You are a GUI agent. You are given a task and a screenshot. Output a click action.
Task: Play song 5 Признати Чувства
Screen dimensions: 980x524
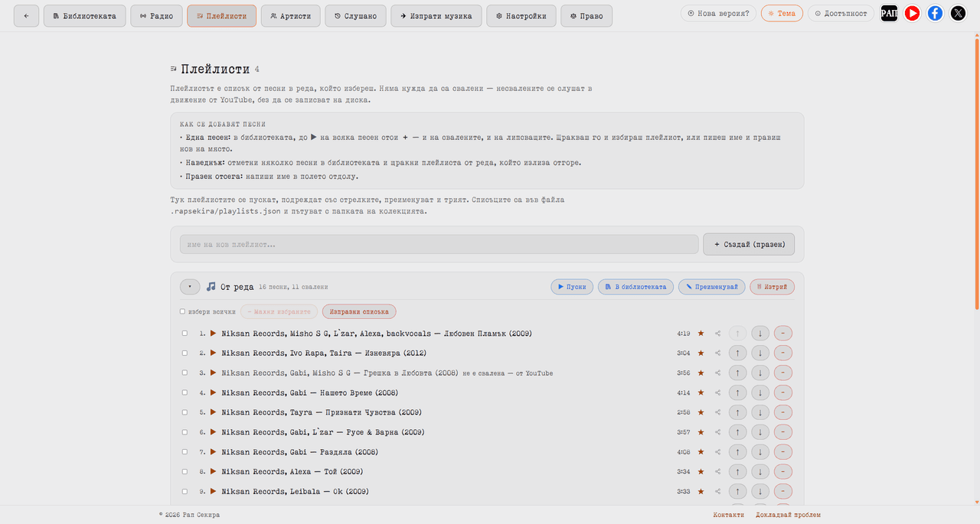[x=214, y=412]
